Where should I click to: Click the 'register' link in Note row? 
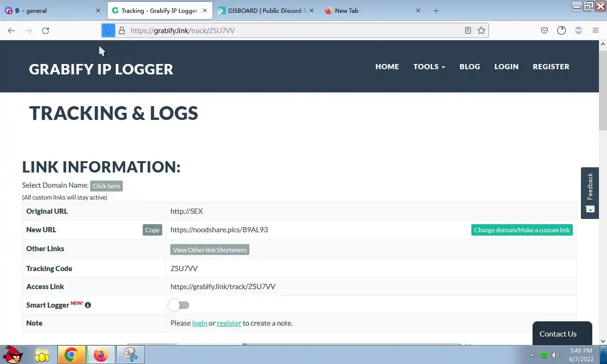229,323
